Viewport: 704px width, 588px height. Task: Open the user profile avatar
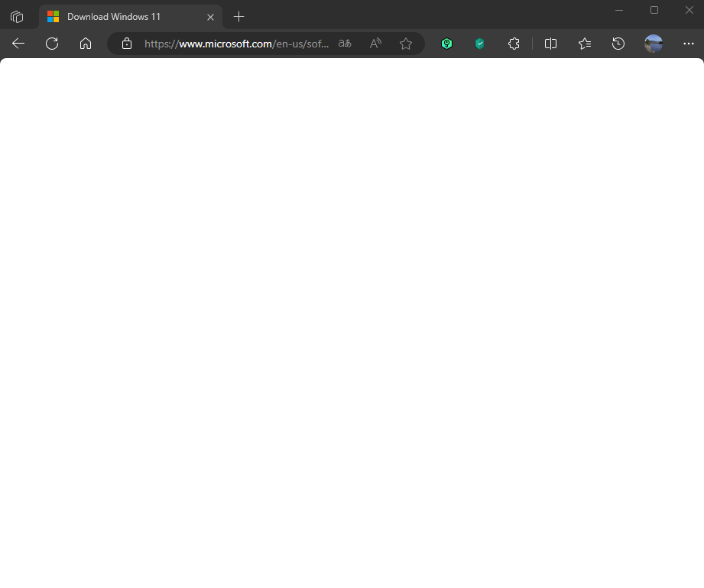[x=654, y=44]
